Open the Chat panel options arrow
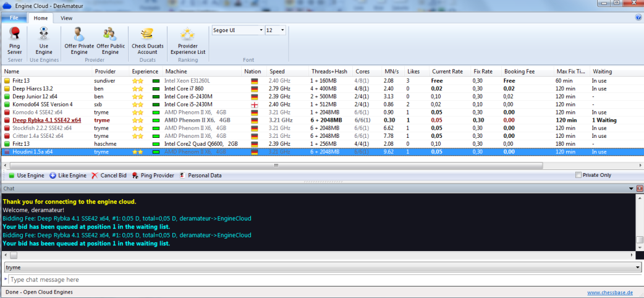The width and height of the screenshot is (644, 298). coord(631,188)
